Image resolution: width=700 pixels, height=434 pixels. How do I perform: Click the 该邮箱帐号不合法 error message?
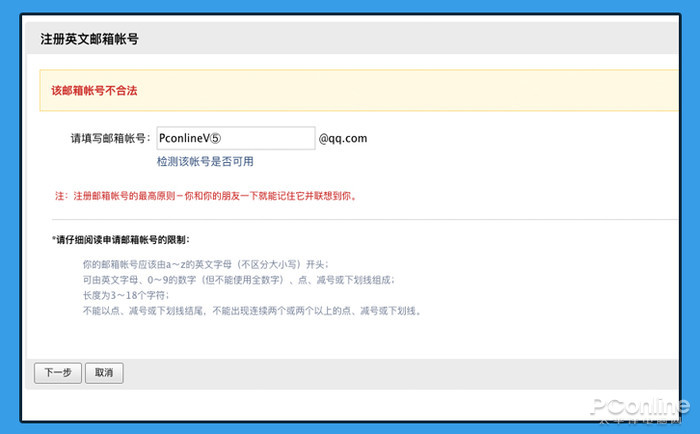(94, 91)
